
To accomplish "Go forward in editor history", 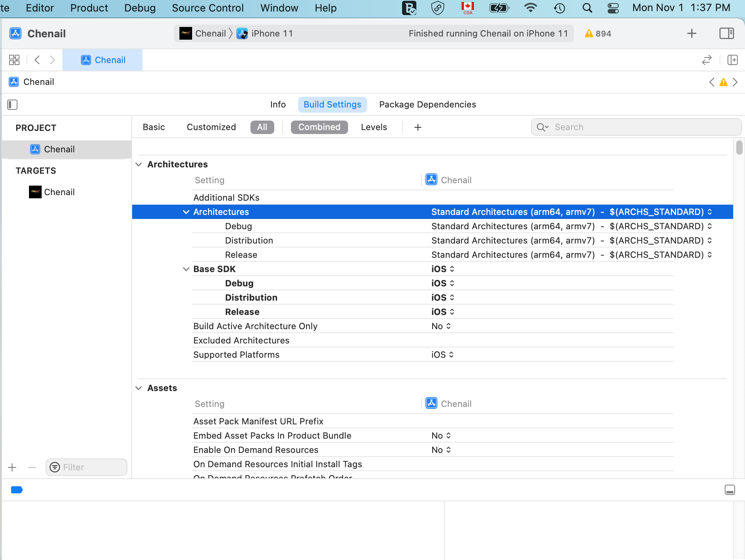I will (52, 60).
